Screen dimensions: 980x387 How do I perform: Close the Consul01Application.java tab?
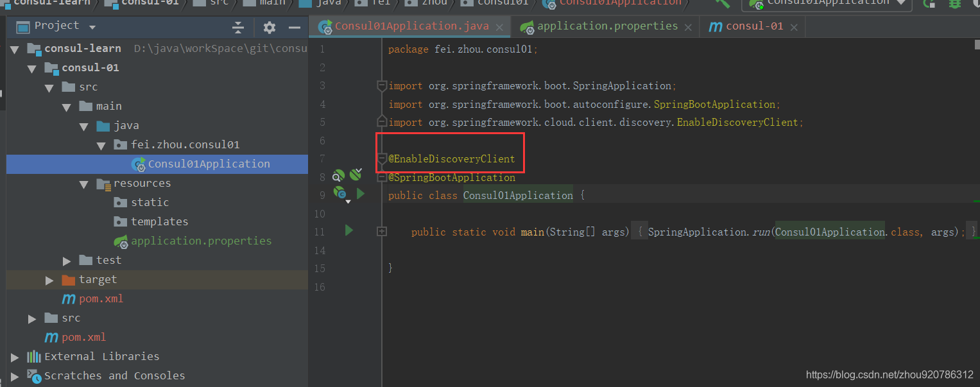pyautogui.click(x=500, y=27)
